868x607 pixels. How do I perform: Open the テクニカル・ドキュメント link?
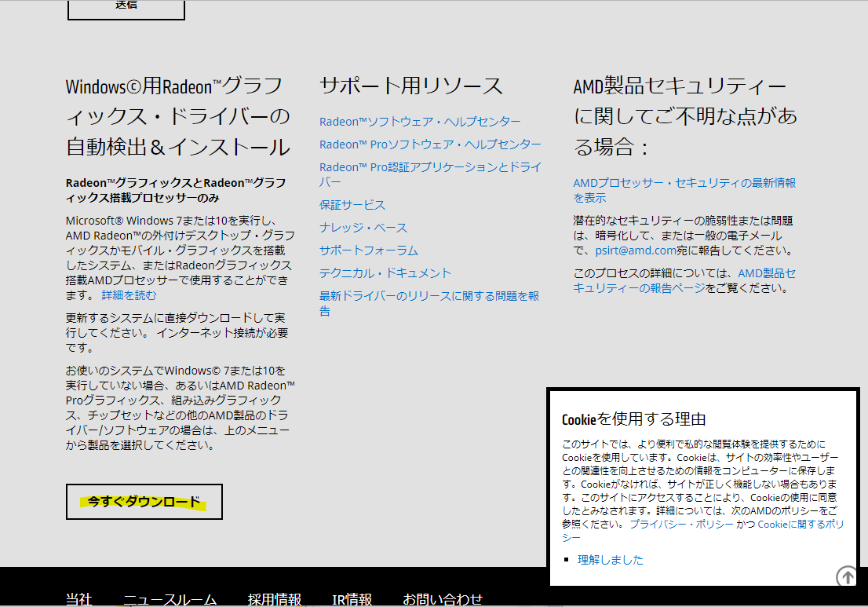(385, 273)
